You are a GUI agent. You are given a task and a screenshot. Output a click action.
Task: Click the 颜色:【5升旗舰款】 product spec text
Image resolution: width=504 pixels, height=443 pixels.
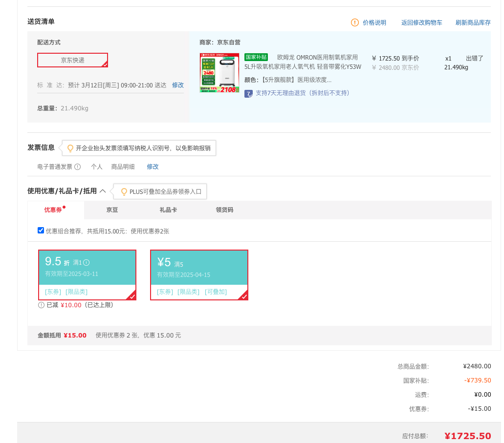tap(287, 80)
